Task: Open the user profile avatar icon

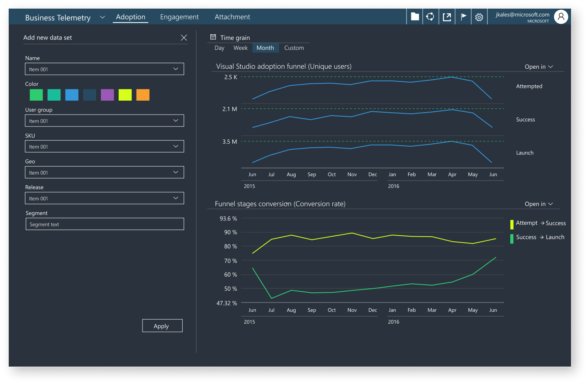Action: [x=561, y=17]
